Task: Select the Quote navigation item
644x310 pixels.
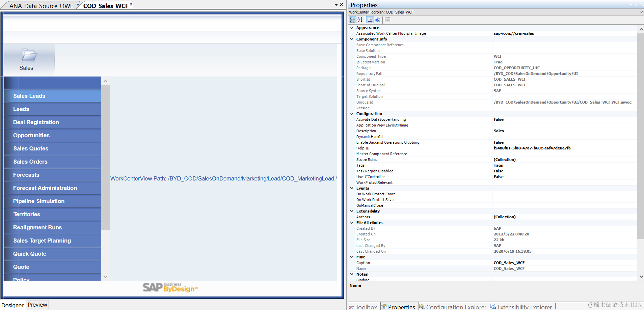Action: click(x=52, y=267)
